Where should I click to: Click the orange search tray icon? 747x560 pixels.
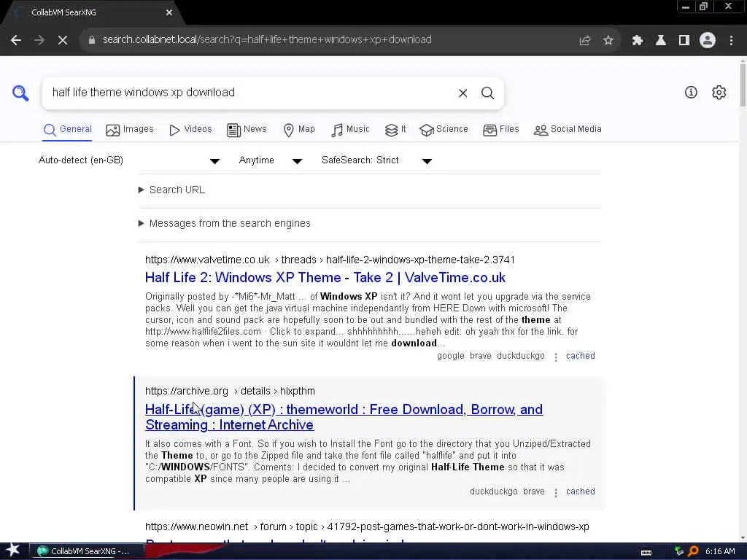693,551
